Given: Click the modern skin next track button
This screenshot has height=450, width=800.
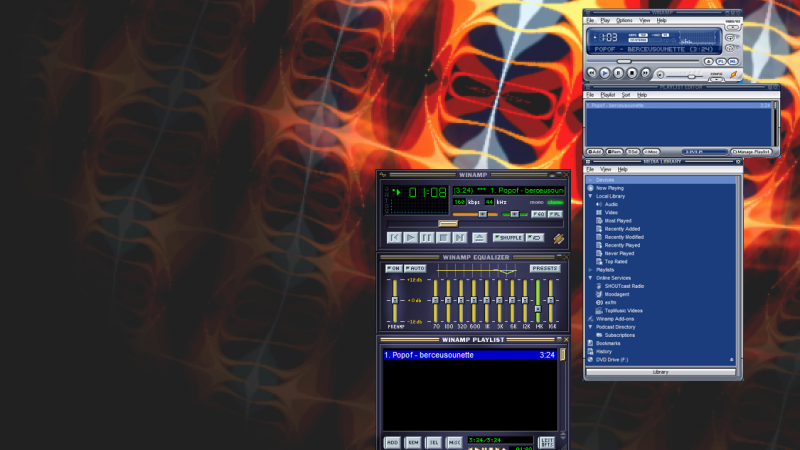Looking at the screenshot, I should (x=645, y=73).
